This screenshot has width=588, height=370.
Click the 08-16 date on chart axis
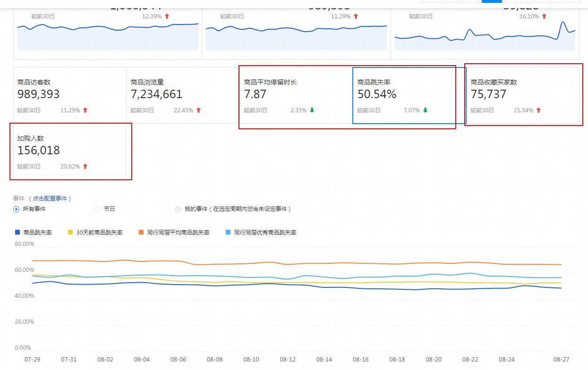coord(361,360)
